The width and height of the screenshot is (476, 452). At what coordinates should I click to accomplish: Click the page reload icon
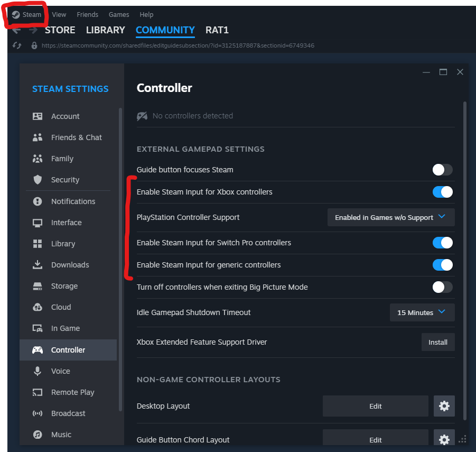17,45
